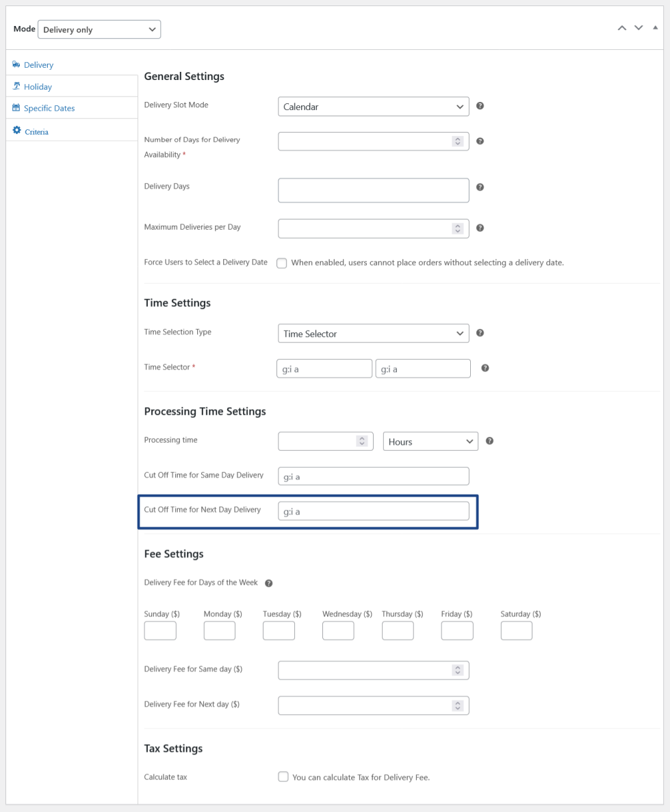Expand the Time Selection Type dropdown
Image resolution: width=670 pixels, height=812 pixels.
click(373, 334)
